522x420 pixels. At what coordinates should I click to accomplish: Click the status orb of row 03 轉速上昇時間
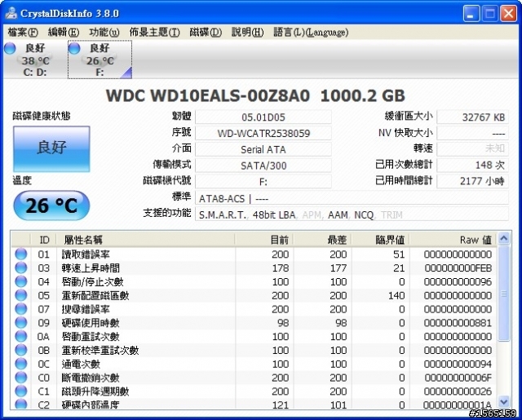coord(21,268)
